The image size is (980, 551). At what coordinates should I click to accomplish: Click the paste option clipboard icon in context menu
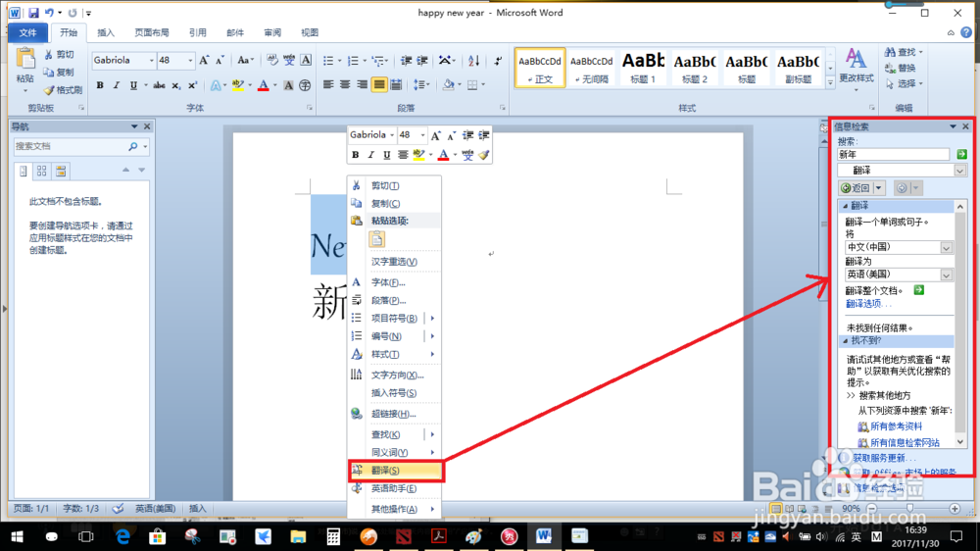tap(377, 239)
